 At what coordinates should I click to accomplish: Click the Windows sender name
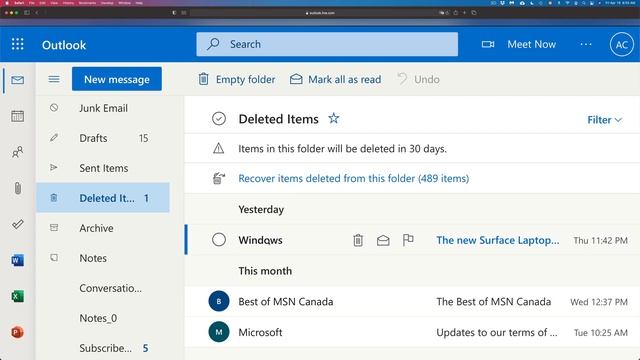pos(260,240)
